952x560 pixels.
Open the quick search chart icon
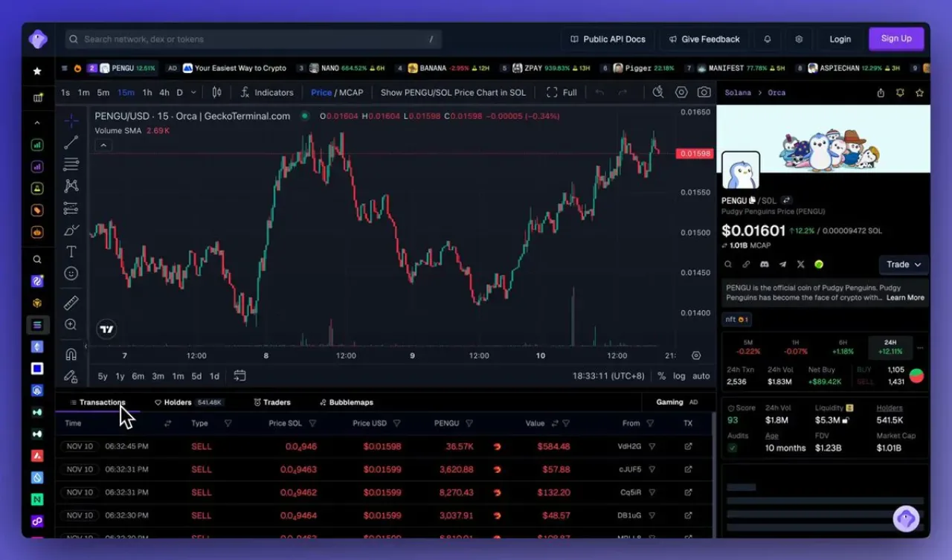coord(658,92)
